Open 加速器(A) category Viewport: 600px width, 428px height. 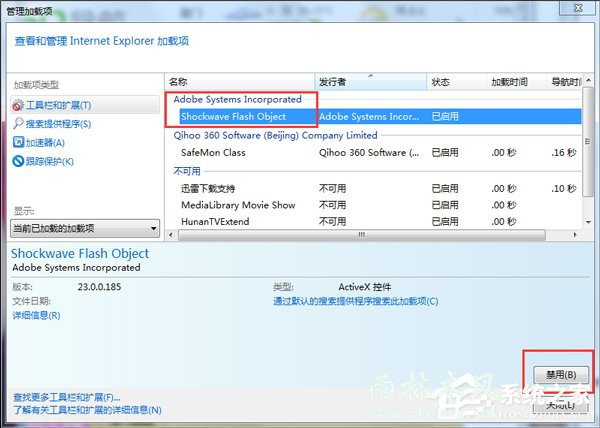coord(45,143)
